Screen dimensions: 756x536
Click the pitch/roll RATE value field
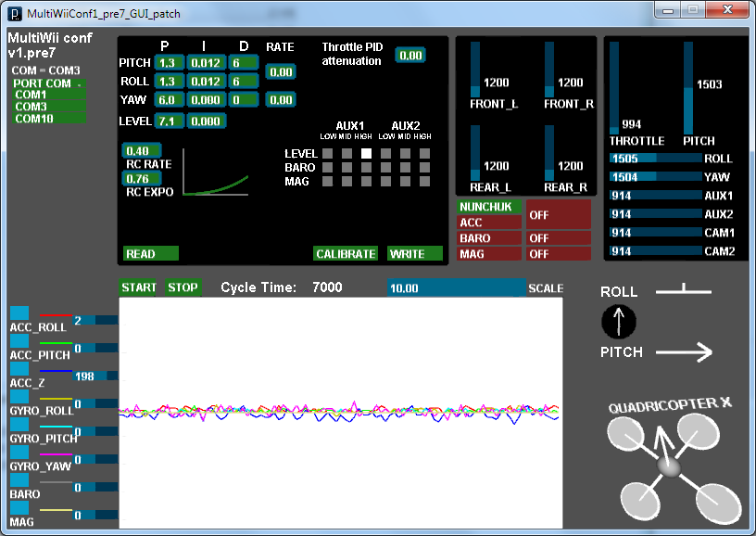point(281,72)
